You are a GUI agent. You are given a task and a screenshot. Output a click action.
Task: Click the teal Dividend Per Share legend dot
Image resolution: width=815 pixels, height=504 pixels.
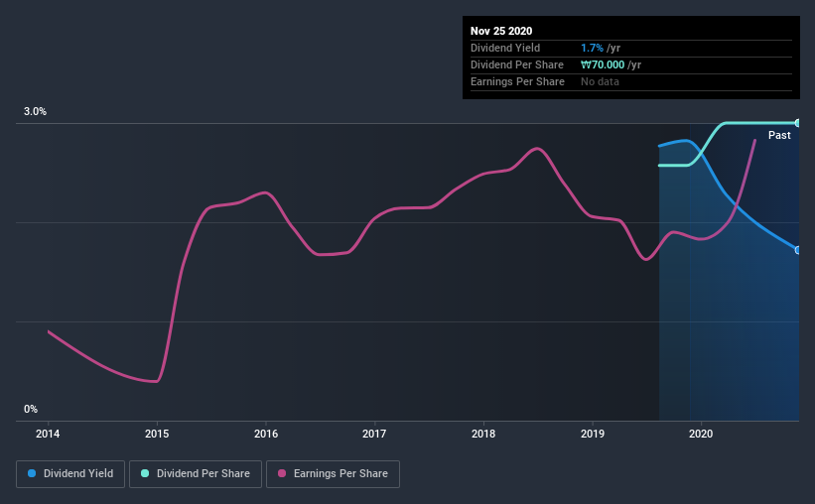click(145, 473)
